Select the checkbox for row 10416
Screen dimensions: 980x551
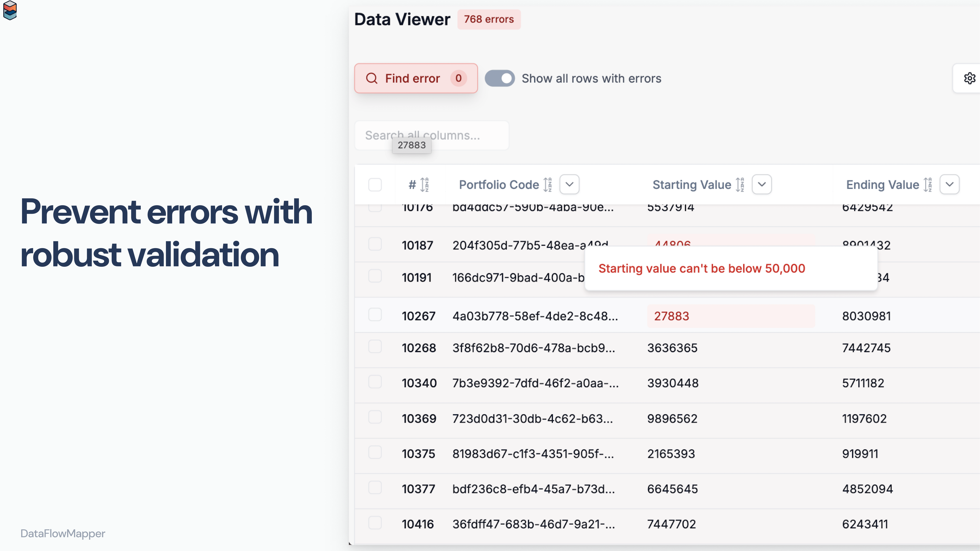pos(375,523)
